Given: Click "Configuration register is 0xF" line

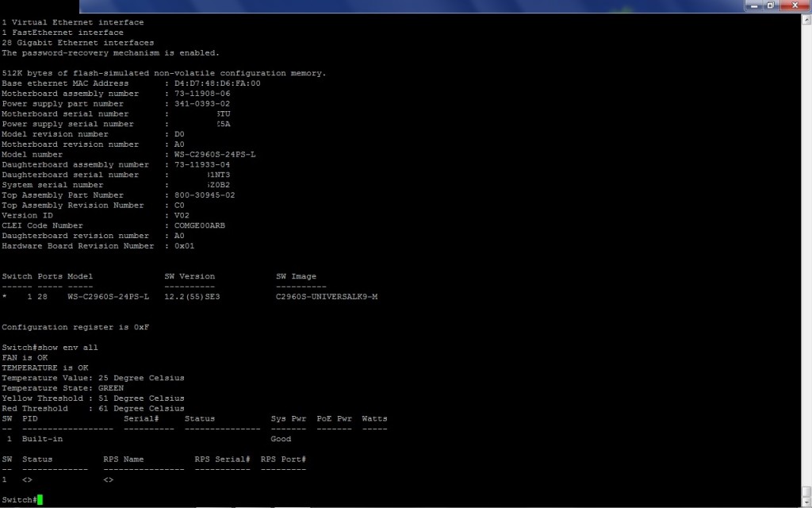Looking at the screenshot, I should [75, 328].
